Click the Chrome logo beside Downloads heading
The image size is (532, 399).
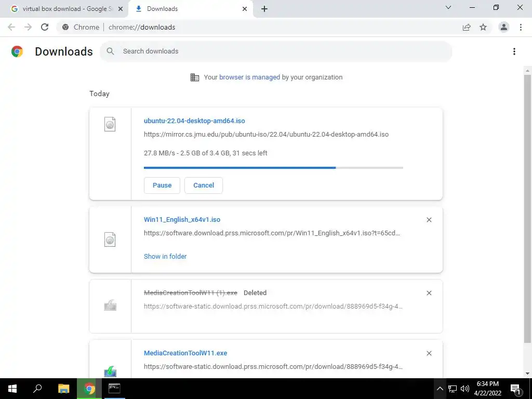17,51
